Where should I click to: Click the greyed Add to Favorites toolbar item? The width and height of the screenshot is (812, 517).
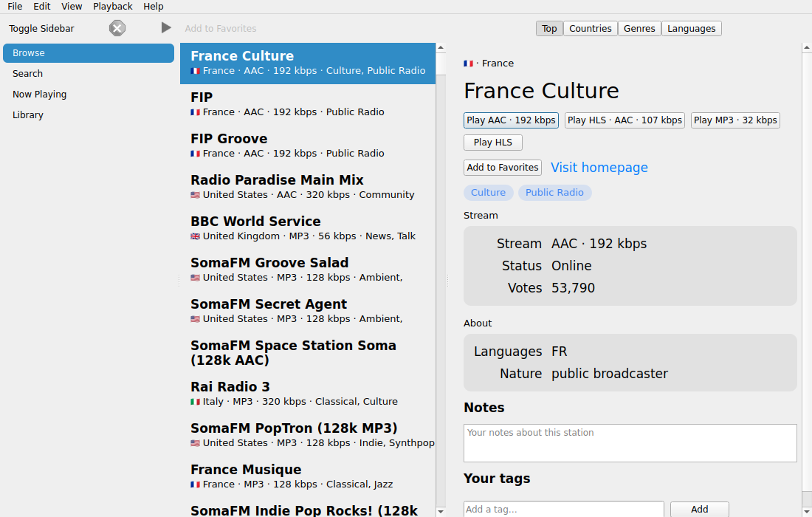(221, 29)
